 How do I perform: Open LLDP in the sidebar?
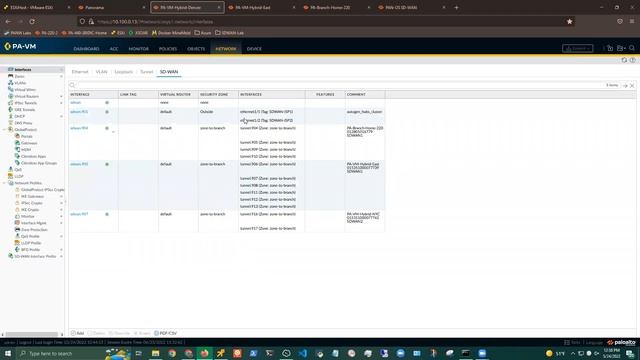19,176
